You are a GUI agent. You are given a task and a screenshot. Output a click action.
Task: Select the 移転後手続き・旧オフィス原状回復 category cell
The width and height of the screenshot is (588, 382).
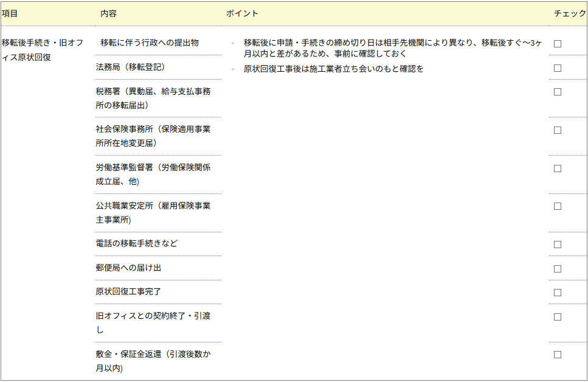(43, 49)
